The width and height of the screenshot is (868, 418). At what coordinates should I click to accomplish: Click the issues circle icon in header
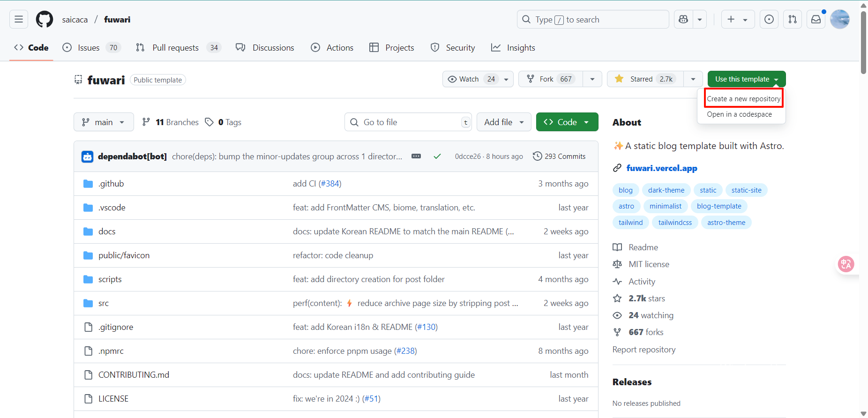769,19
